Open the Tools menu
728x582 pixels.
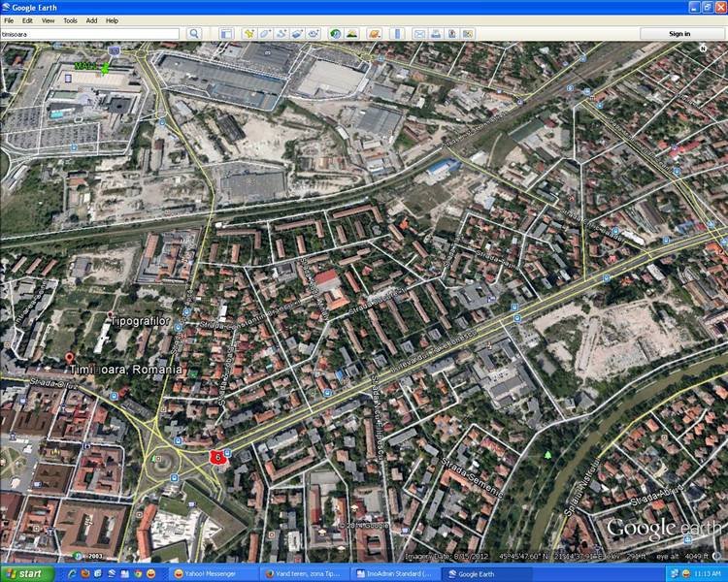coord(70,20)
